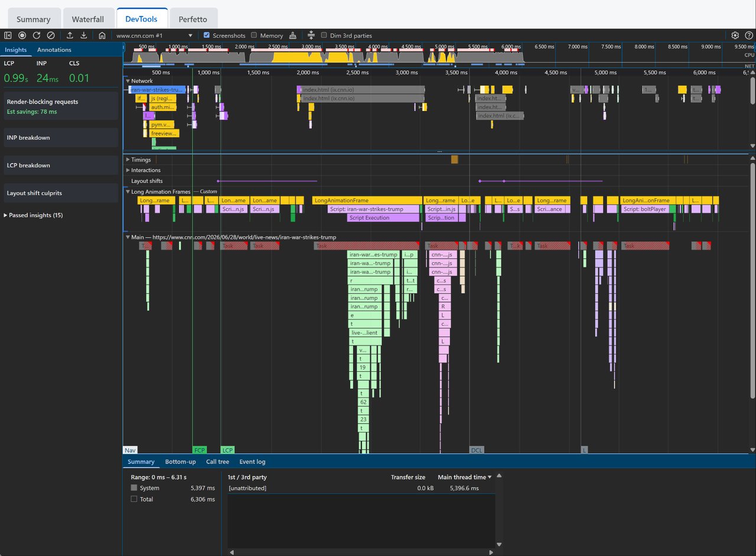
Task: Collapse the Network track
Action: (128, 81)
